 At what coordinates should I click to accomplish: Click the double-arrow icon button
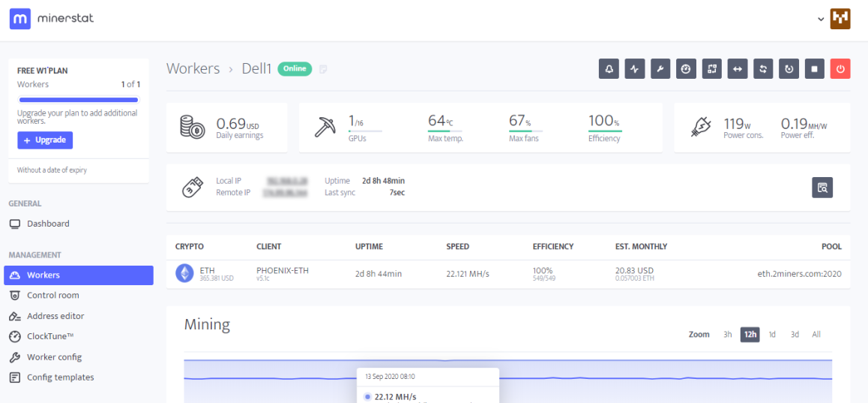(x=738, y=69)
